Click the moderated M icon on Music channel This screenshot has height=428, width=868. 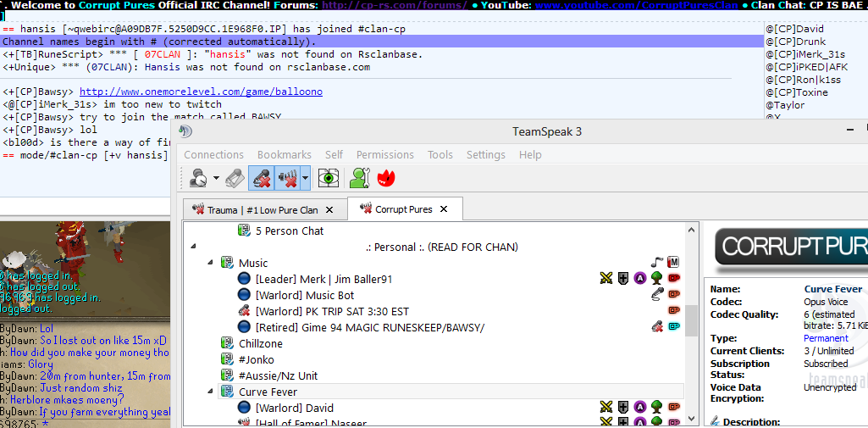(674, 263)
